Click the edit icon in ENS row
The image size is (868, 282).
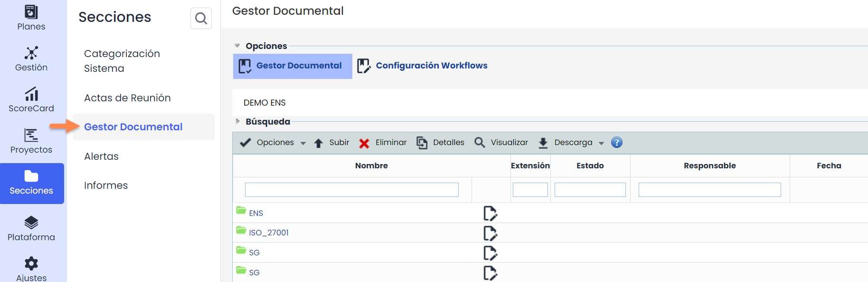click(x=490, y=214)
